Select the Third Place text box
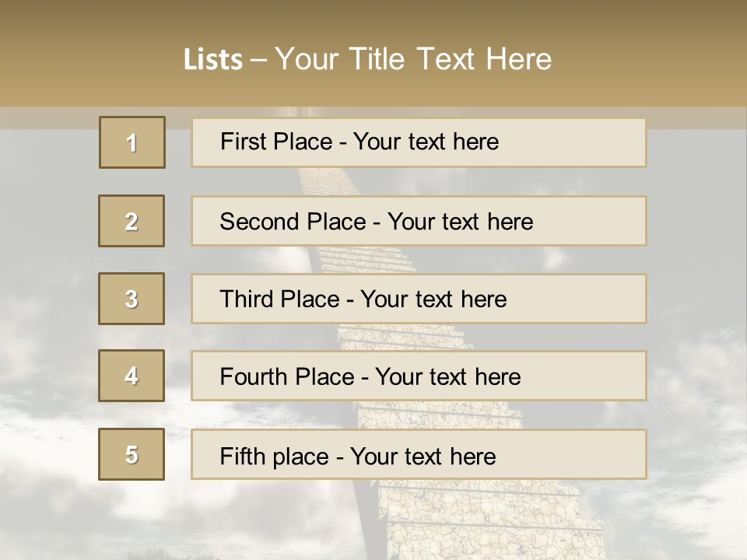747x560 pixels. click(x=419, y=299)
